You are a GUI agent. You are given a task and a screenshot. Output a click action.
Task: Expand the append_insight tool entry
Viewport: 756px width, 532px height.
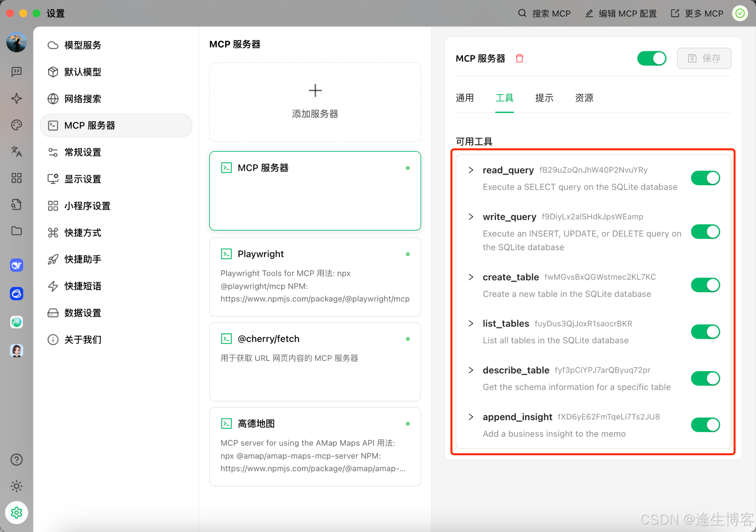[x=471, y=417]
